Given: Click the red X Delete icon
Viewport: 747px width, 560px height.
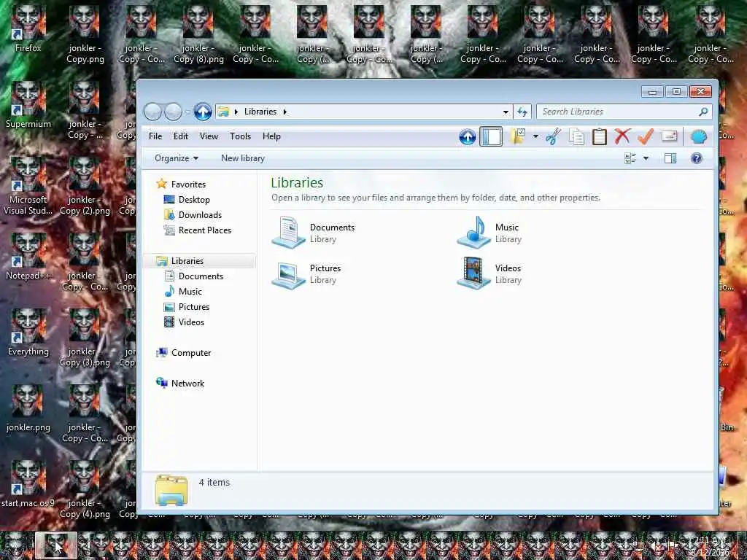Looking at the screenshot, I should [x=622, y=136].
